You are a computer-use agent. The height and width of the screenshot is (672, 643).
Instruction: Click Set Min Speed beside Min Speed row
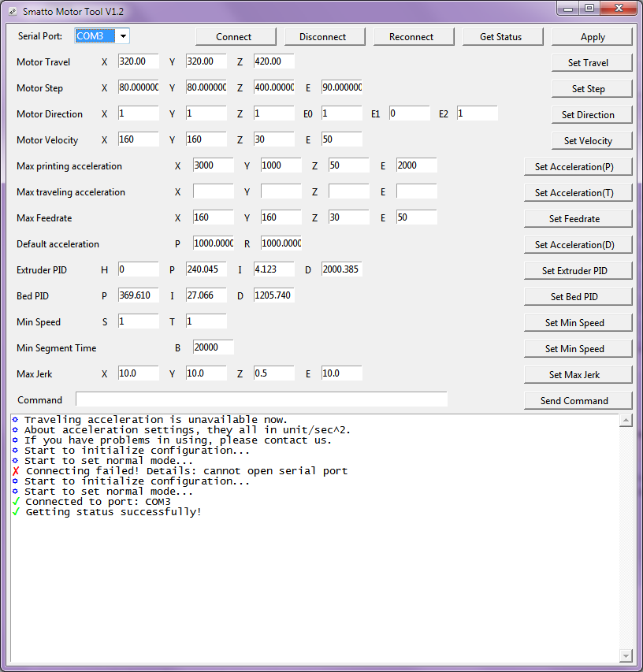tap(578, 323)
